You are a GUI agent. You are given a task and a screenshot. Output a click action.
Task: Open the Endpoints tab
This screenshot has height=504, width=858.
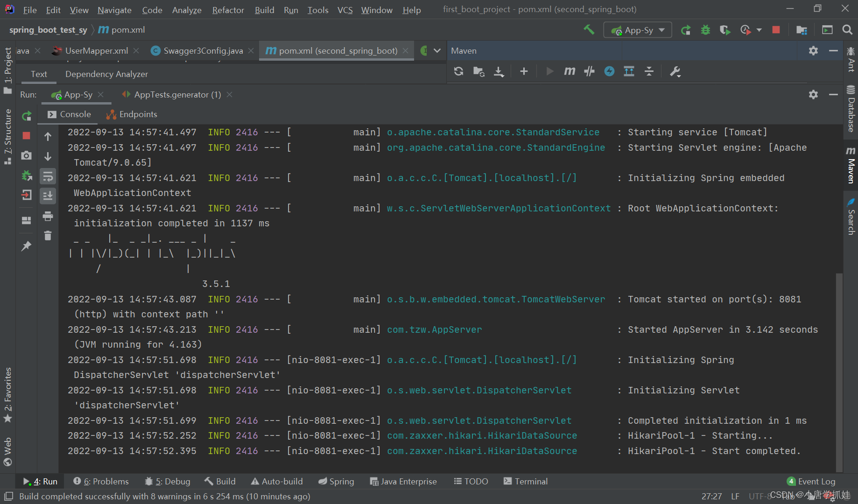pos(132,114)
